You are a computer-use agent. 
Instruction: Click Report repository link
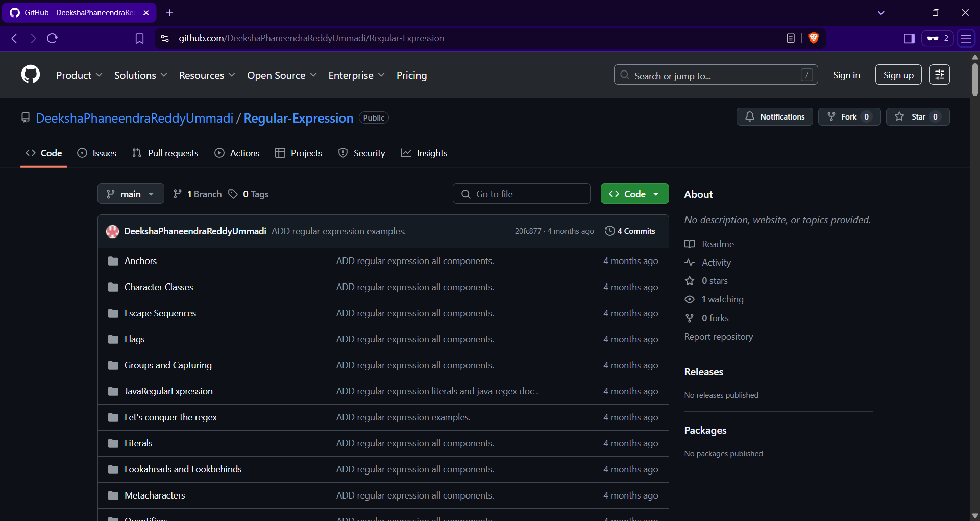[718, 337]
